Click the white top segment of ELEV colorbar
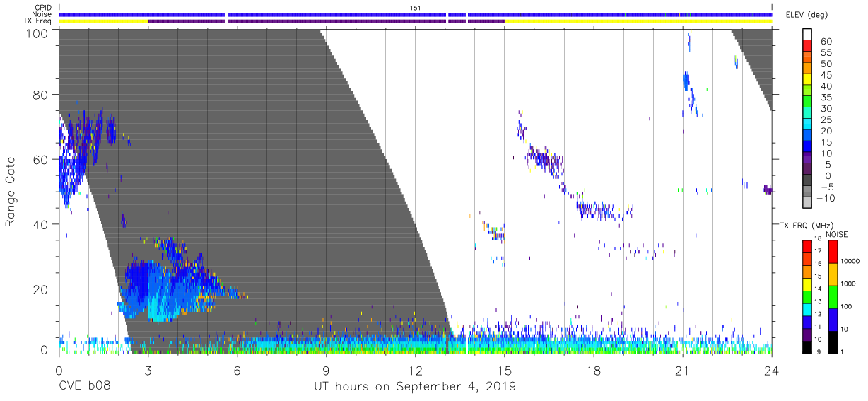 pos(807,33)
